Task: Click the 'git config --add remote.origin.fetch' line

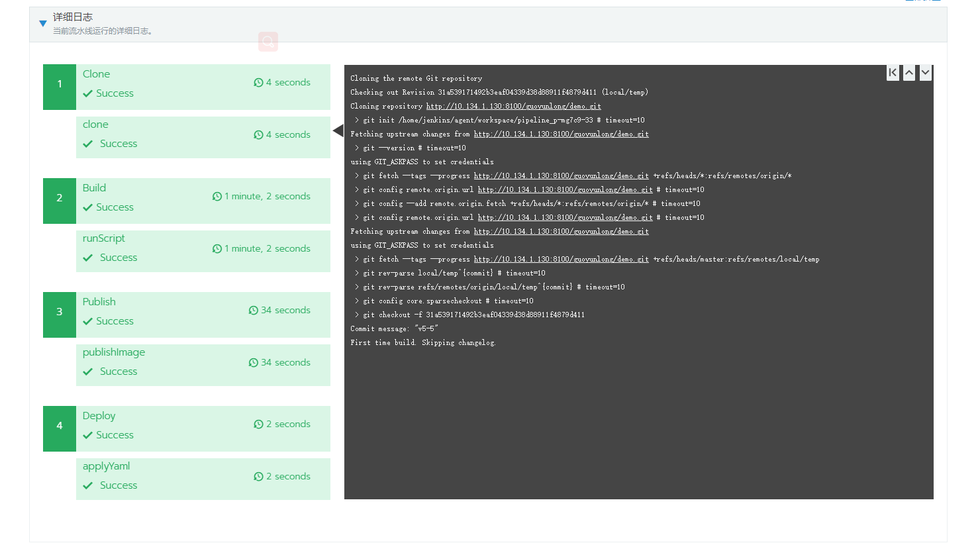Action: pos(527,204)
